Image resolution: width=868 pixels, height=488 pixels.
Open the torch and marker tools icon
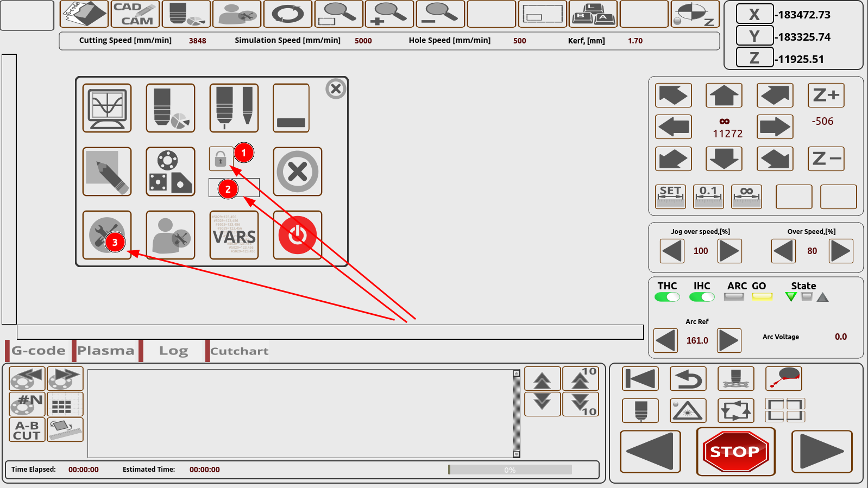(x=234, y=108)
